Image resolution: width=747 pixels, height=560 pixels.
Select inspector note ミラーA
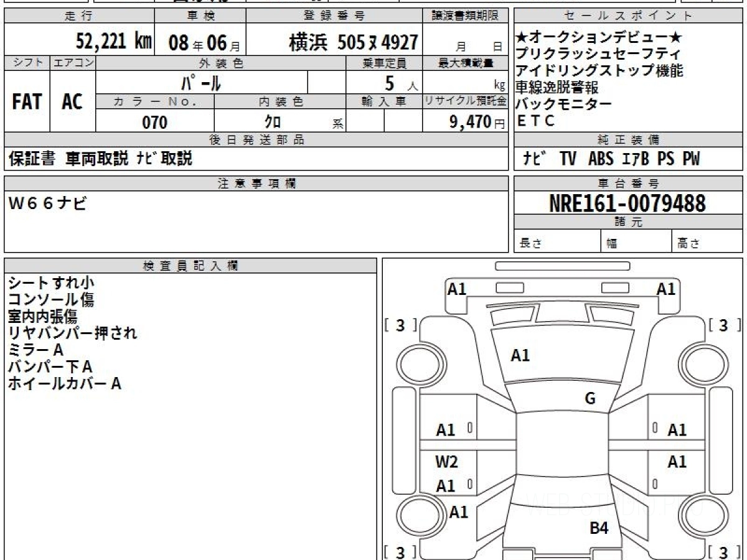[35, 350]
